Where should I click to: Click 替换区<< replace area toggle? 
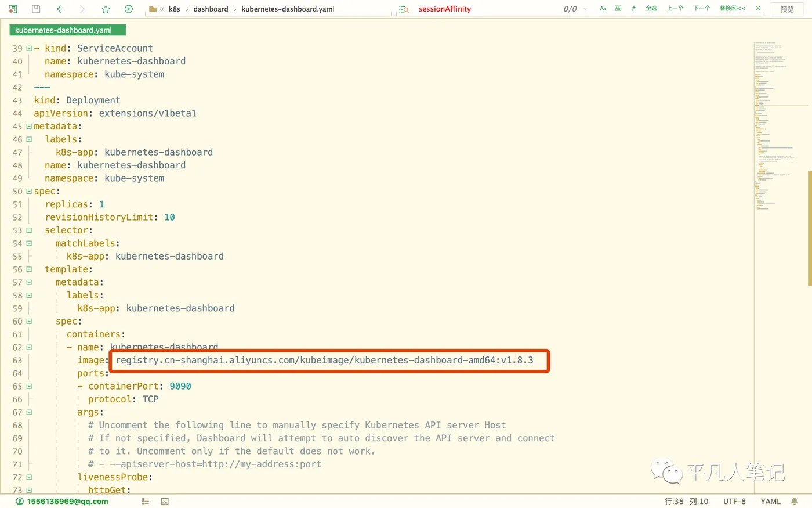733,9
